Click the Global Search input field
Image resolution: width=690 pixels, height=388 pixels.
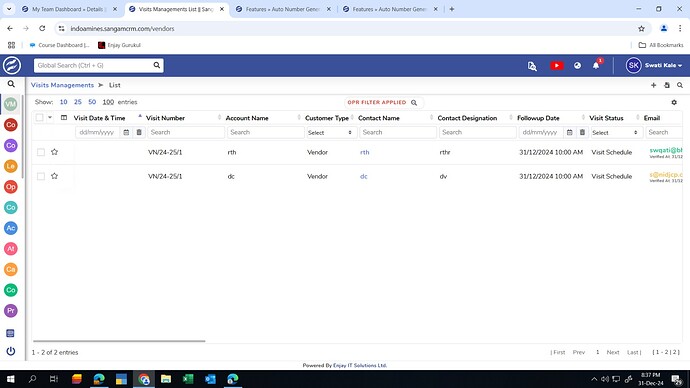pyautogui.click(x=92, y=65)
